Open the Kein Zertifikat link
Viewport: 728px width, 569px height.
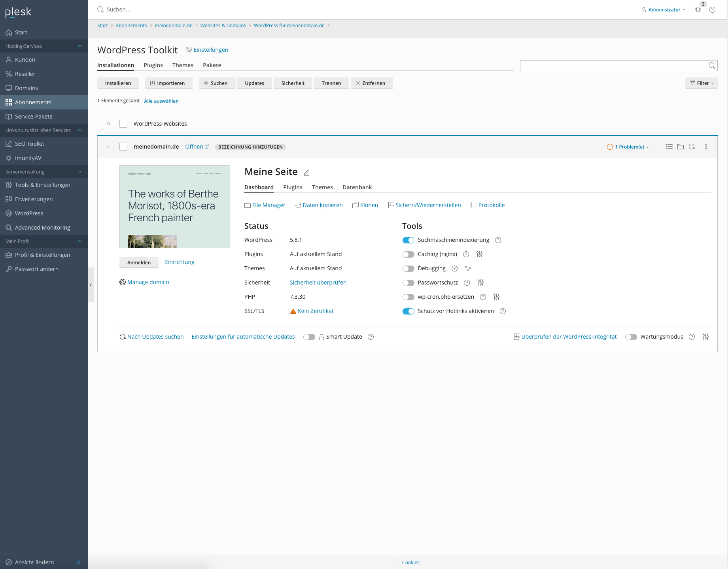tap(316, 311)
